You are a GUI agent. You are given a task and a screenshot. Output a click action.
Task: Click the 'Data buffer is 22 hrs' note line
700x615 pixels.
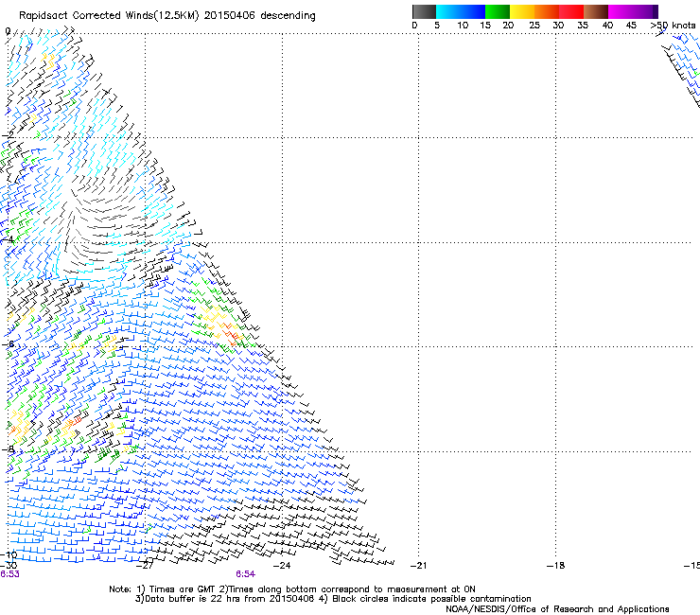pyautogui.click(x=333, y=599)
